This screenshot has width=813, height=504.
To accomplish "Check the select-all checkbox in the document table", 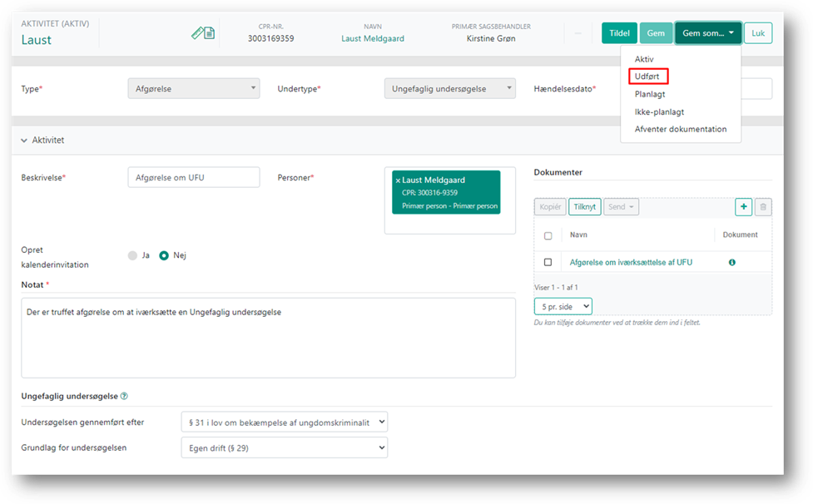I will click(x=548, y=235).
